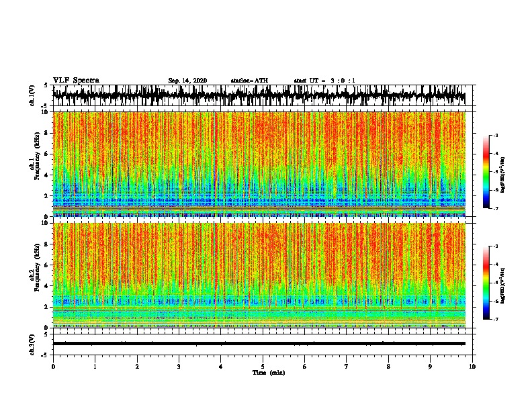Click the ch.2 PSD color scale bar
The image size is (532, 411).
[x=486, y=283]
